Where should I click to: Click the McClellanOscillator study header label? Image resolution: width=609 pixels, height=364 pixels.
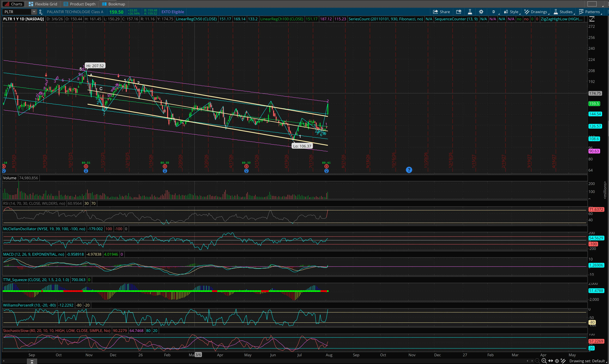[44, 229]
